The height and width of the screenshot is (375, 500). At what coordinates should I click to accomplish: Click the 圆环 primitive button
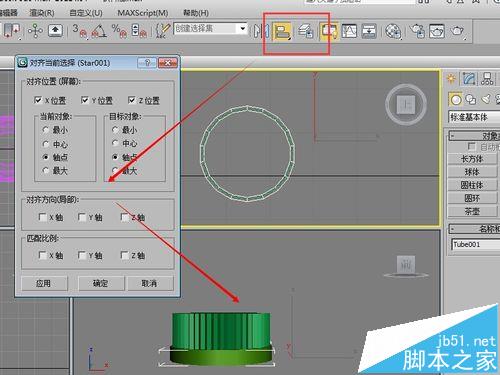coord(472,198)
